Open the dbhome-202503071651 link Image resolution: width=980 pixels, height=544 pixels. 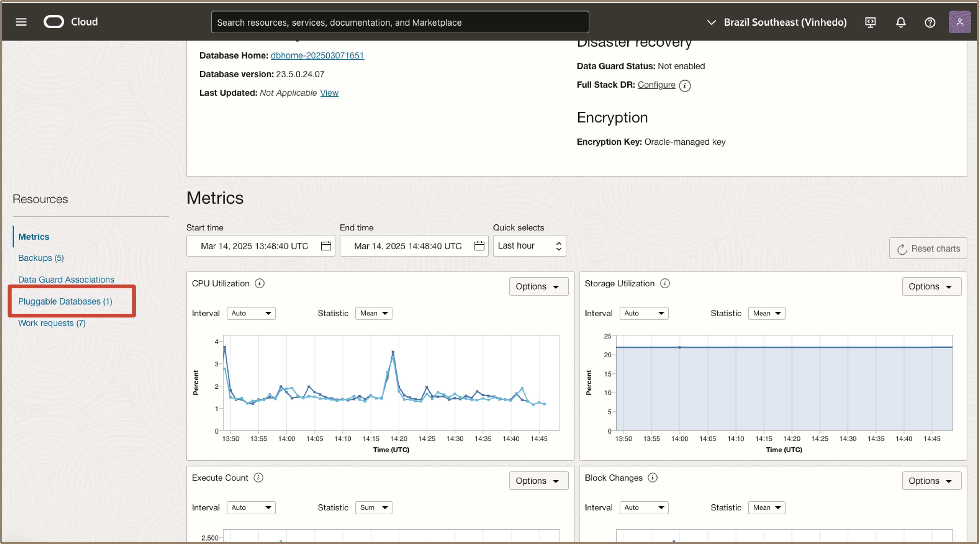click(317, 56)
